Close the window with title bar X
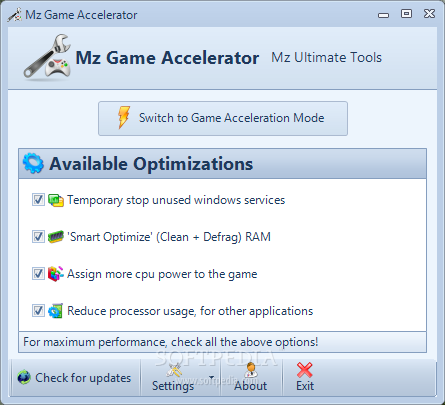445x405 pixels. pos(429,14)
